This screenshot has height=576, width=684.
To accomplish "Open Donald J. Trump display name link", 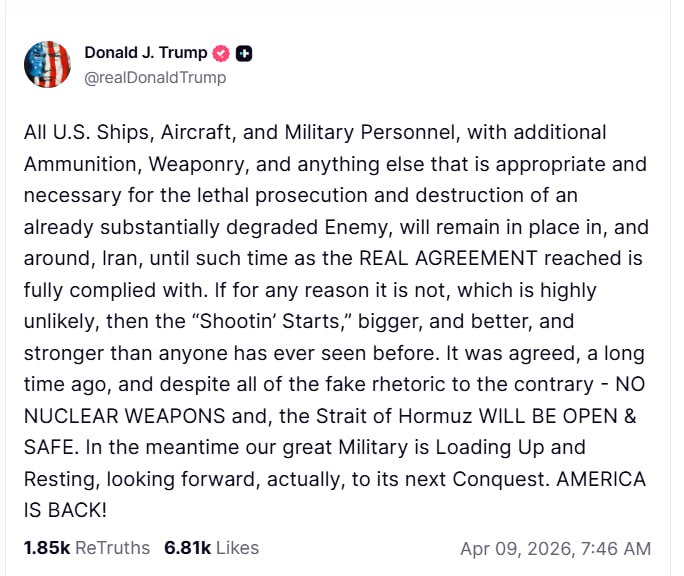I will pyautogui.click(x=146, y=54).
